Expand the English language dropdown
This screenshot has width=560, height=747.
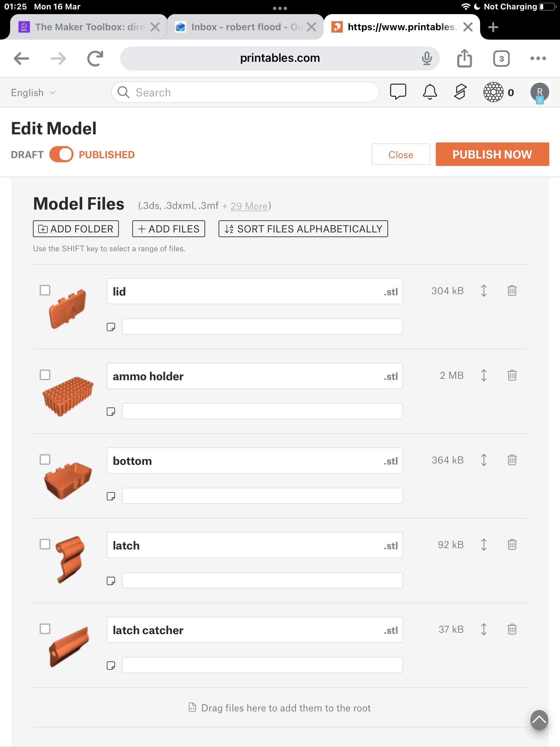point(33,92)
